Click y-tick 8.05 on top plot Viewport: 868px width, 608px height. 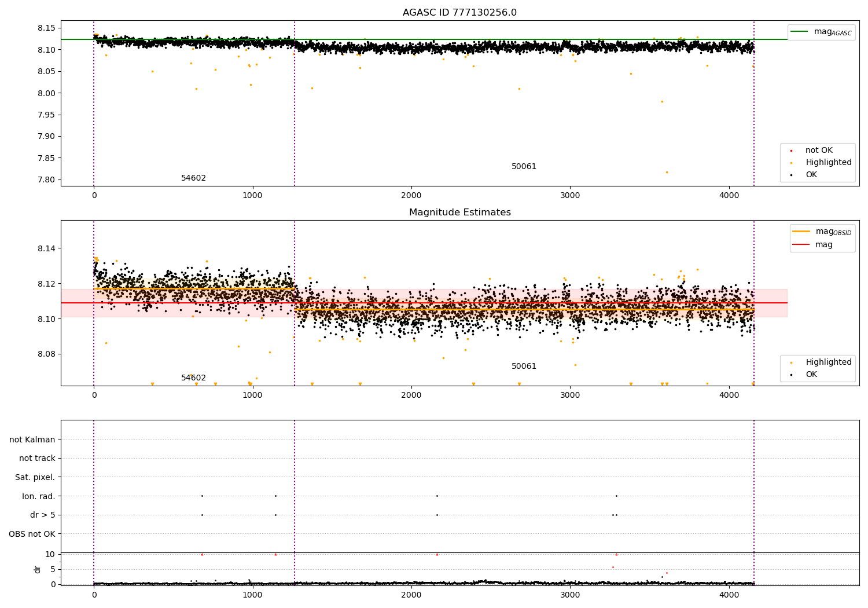(x=46, y=72)
